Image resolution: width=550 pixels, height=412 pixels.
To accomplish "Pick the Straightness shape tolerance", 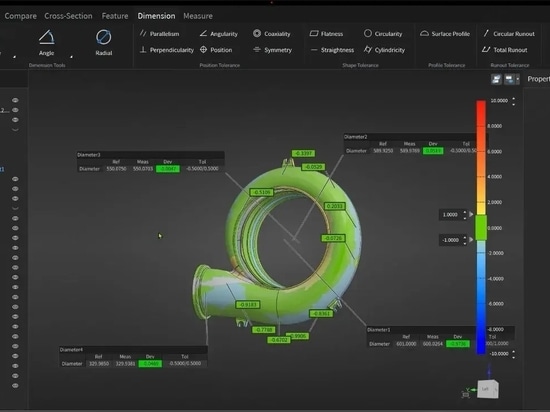I will tap(332, 50).
